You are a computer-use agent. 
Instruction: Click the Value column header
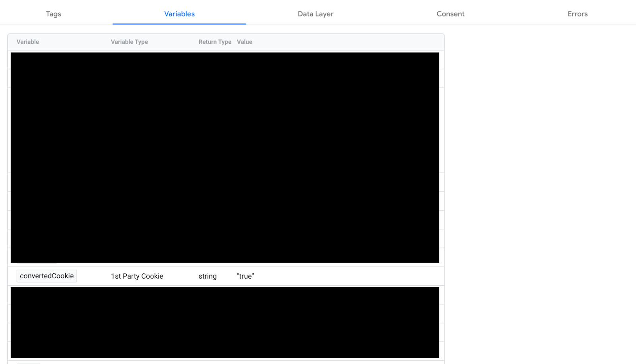244,42
